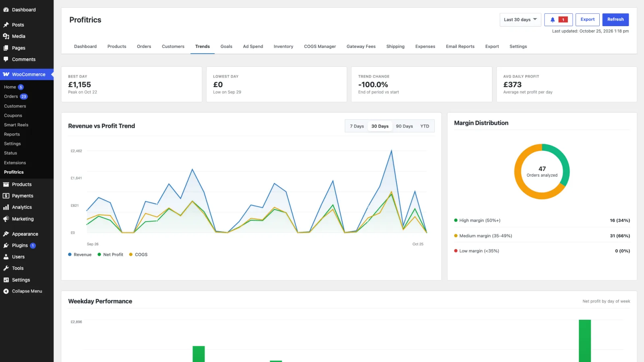Click the Medium margin 31 (66%) value
This screenshot has width=644, height=362.
(620, 236)
